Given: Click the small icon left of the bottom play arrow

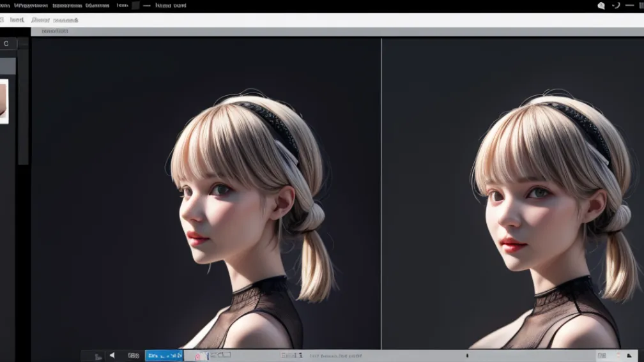Looking at the screenshot, I should [98, 356].
